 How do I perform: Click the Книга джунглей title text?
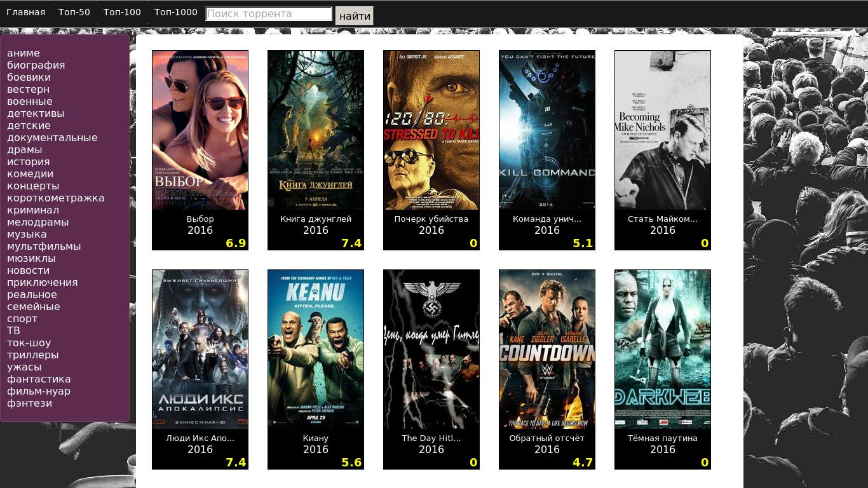tap(316, 219)
